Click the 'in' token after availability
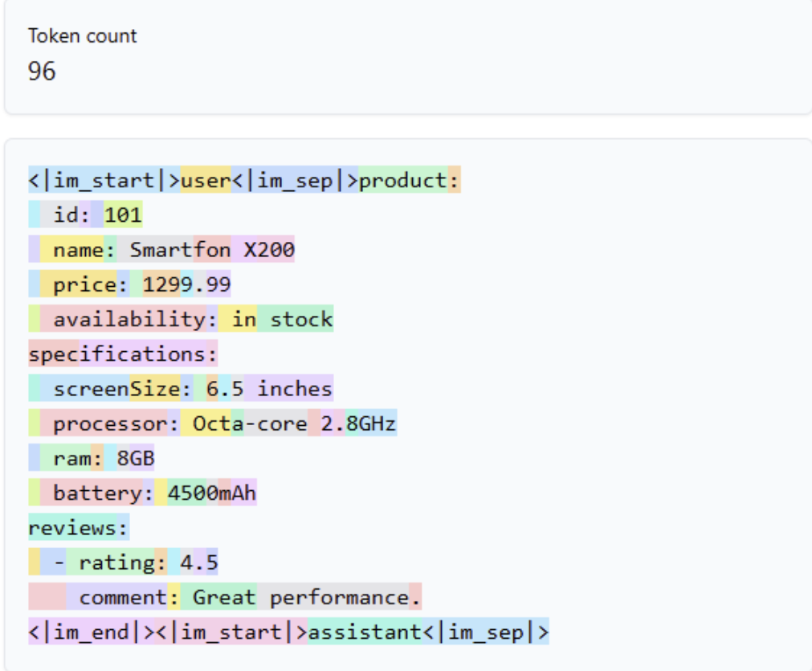The image size is (812, 671). 238,319
